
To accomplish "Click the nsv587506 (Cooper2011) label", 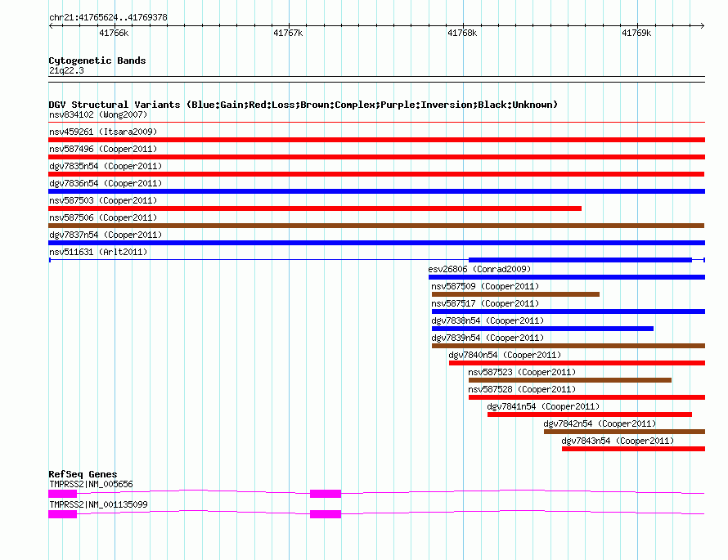I will 103,217.
